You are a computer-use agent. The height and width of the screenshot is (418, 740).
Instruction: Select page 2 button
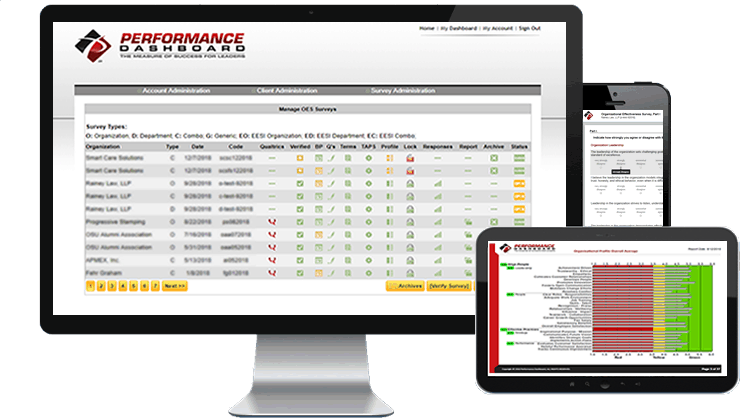click(x=101, y=286)
